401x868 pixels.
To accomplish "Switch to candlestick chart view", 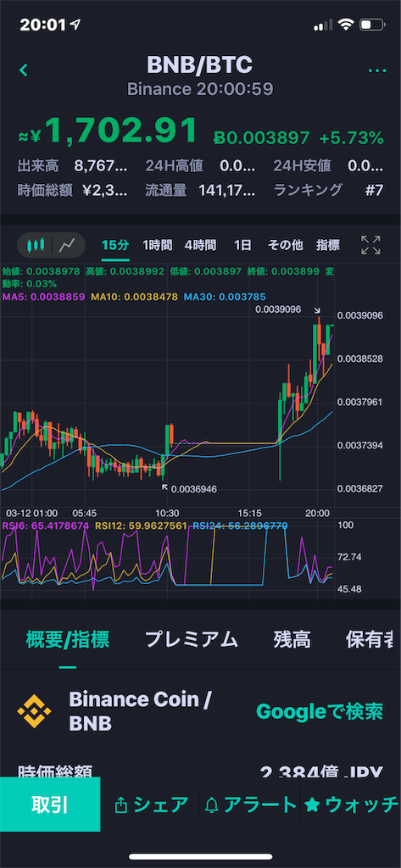I will coord(35,245).
